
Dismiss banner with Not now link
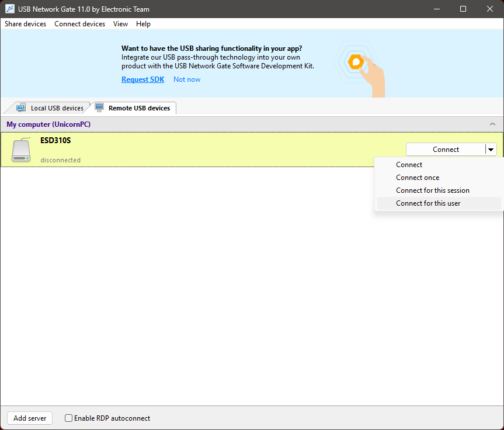[186, 79]
